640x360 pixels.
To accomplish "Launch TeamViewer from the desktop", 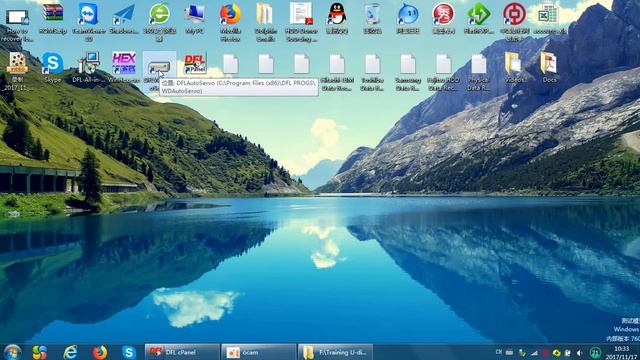I will pyautogui.click(x=89, y=22).
